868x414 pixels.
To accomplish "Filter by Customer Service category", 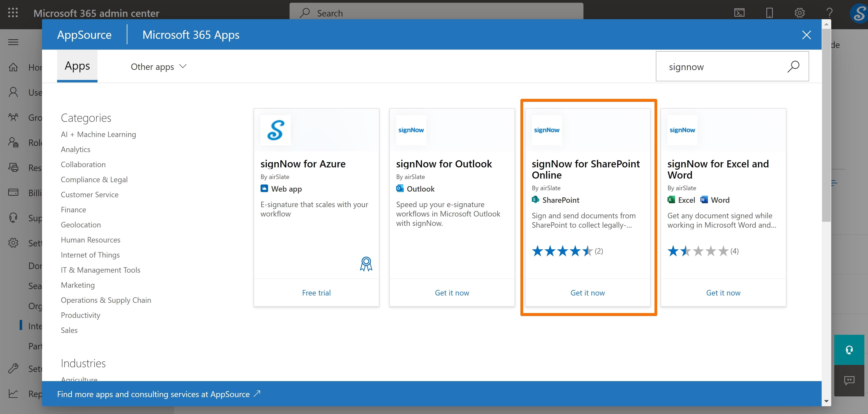I will pos(89,194).
